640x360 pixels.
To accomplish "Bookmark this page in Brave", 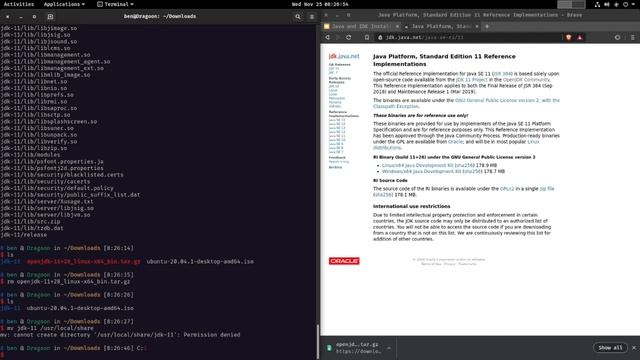I will tap(367, 38).
